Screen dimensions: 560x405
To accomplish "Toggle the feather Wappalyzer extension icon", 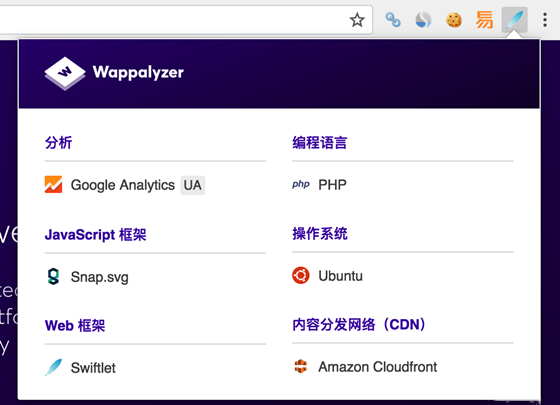I will tap(514, 20).
